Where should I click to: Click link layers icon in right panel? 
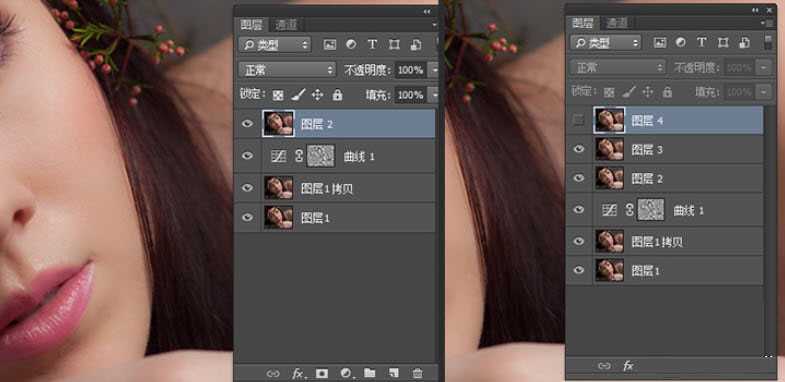(604, 366)
